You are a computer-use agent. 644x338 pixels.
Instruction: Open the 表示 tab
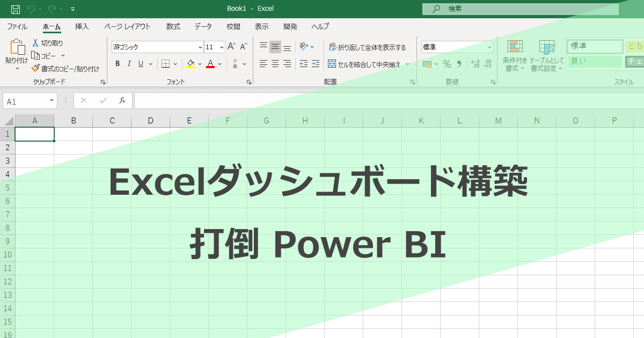click(262, 26)
